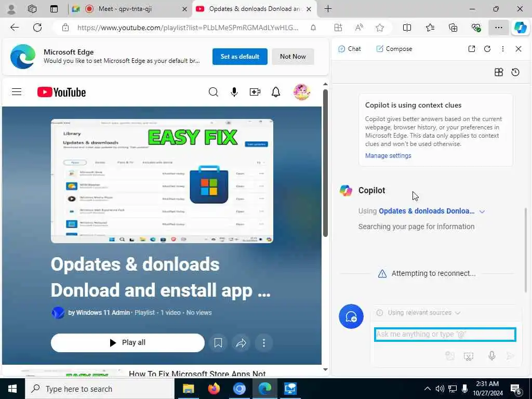Close the Meet browser tab
532x399 pixels.
pyautogui.click(x=184, y=9)
